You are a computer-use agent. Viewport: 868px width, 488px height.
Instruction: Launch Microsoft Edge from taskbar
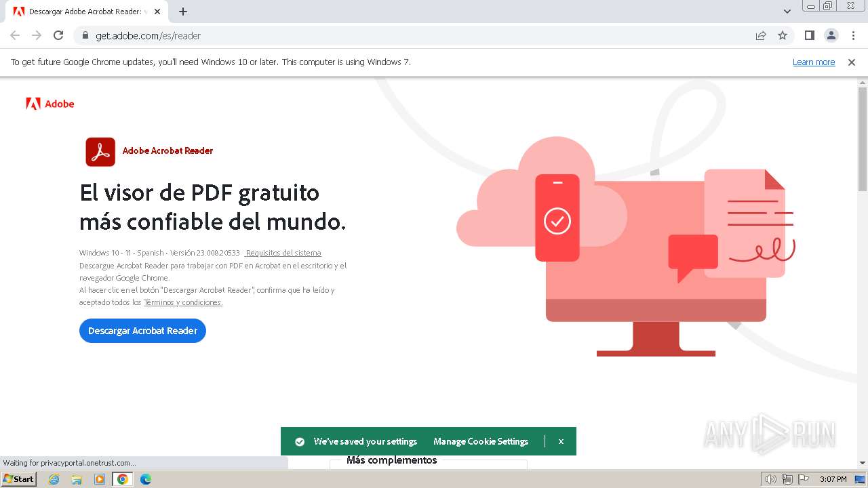pyautogui.click(x=145, y=479)
